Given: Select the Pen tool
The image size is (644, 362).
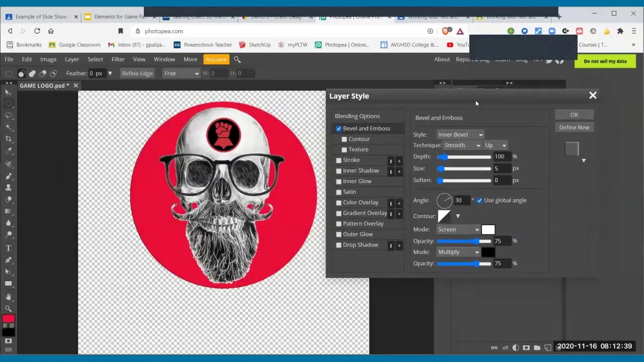Looking at the screenshot, I should [x=8, y=260].
